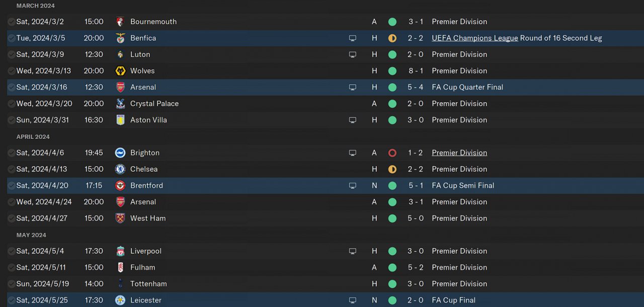Click the green win indicator for Liverpool
Viewport: 644px width, 307px height.
coord(392,251)
